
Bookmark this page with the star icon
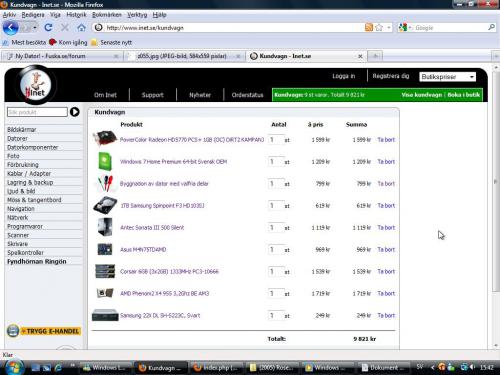pyautogui.click(x=379, y=27)
